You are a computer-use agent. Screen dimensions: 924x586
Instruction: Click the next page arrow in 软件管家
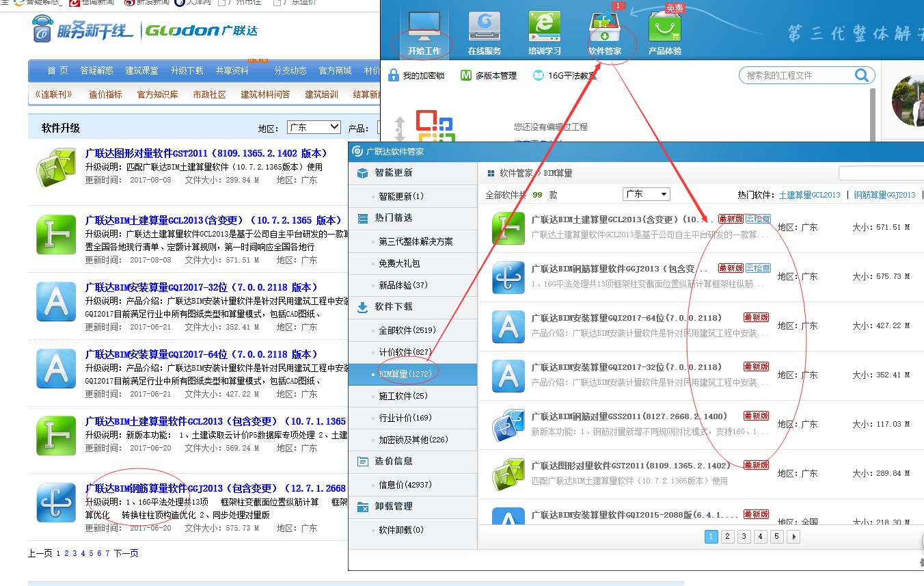pyautogui.click(x=793, y=537)
